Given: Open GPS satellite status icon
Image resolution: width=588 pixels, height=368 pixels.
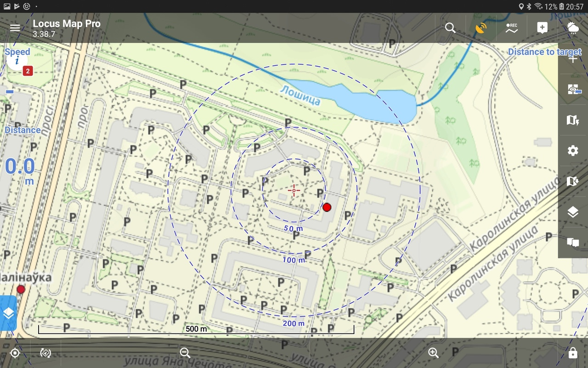Looking at the screenshot, I should pyautogui.click(x=481, y=28).
